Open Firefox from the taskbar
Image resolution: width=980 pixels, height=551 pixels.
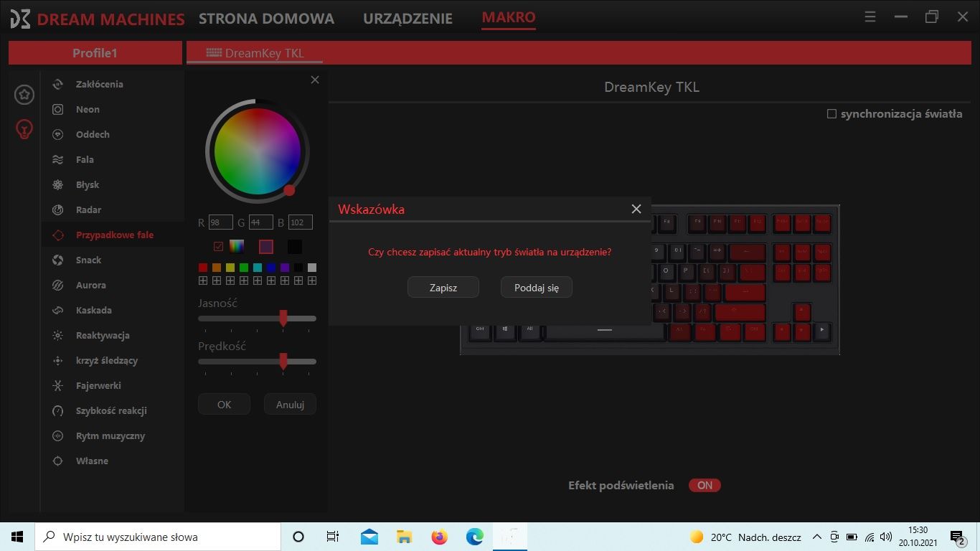(439, 537)
